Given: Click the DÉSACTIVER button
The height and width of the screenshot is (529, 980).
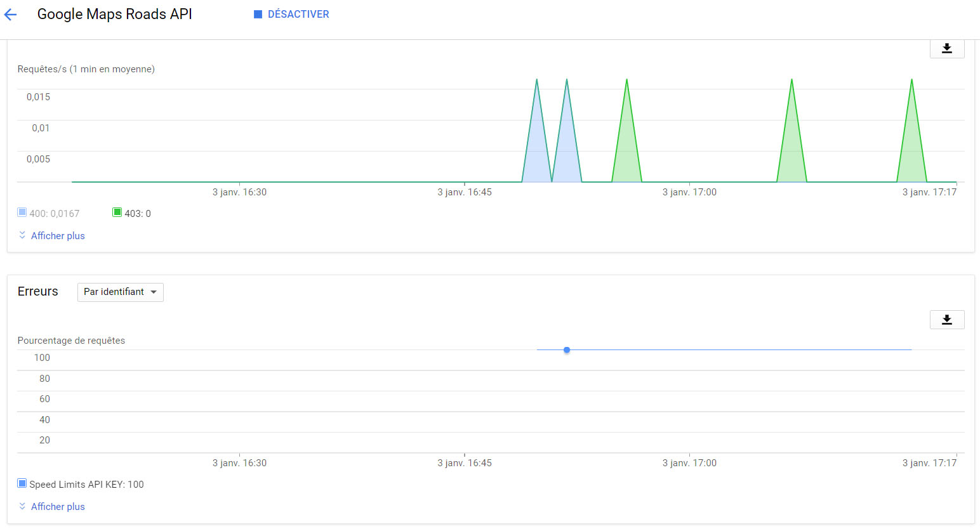Looking at the screenshot, I should point(298,15).
